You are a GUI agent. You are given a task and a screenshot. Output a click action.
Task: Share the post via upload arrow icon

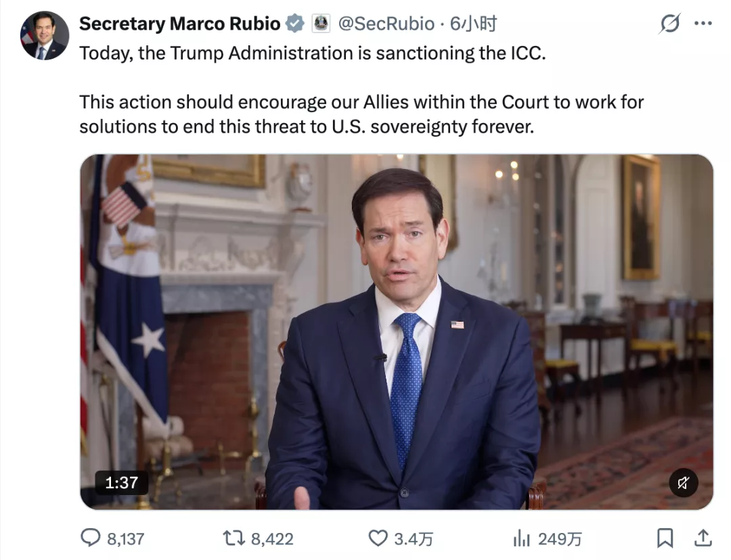click(x=703, y=538)
